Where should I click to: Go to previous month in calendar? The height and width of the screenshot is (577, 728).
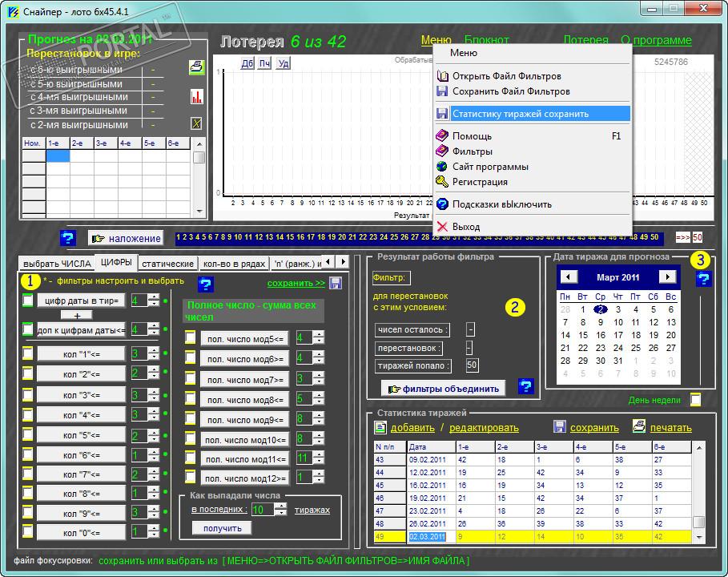[x=569, y=277]
